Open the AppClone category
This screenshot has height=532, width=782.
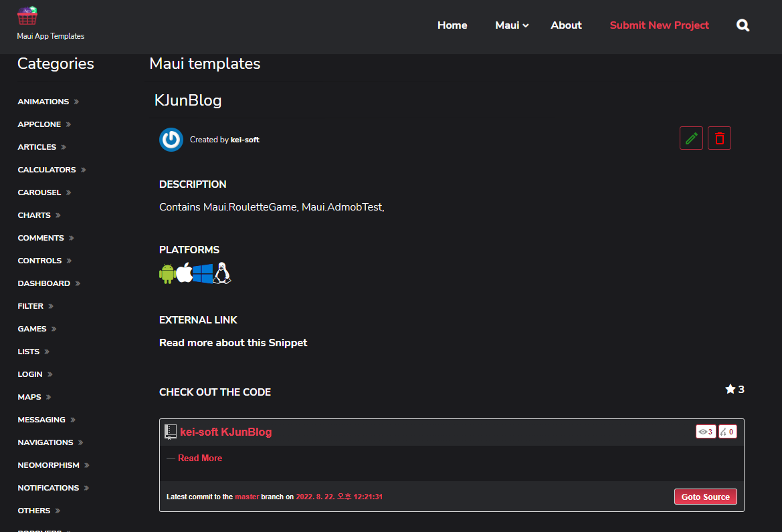pyautogui.click(x=44, y=124)
